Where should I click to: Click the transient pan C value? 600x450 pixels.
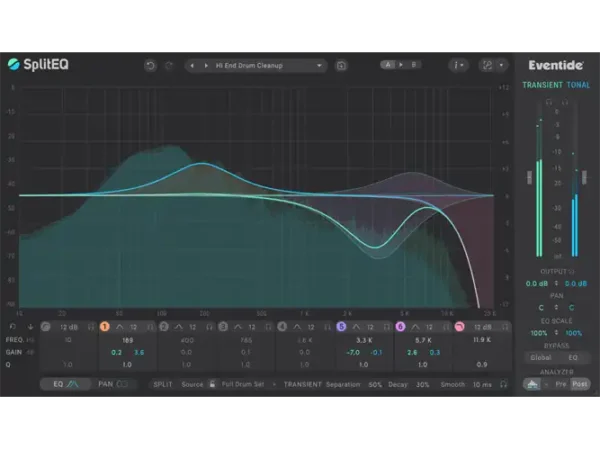tap(541, 308)
